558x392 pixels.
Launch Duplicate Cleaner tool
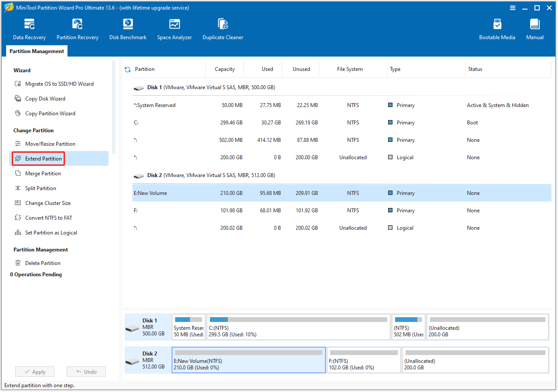[x=223, y=29]
